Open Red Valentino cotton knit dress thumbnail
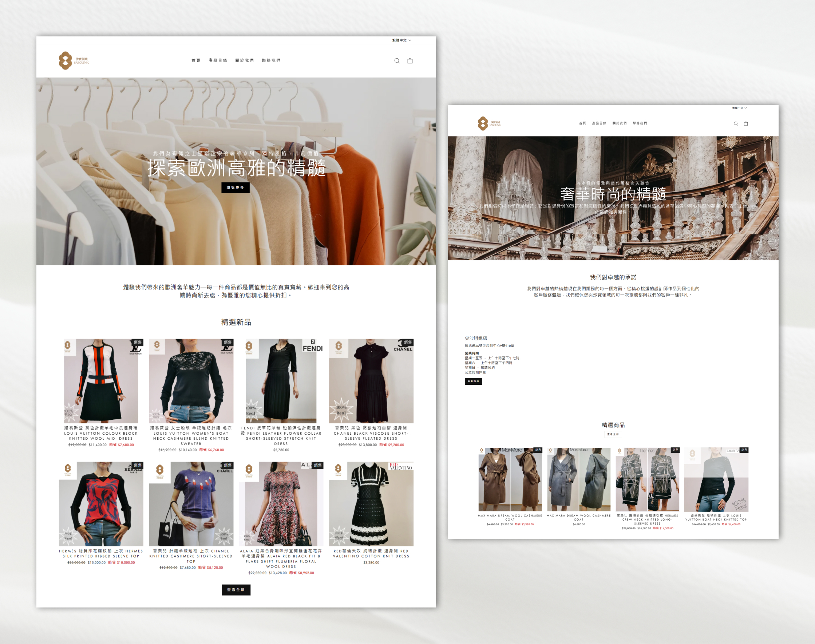 [371, 504]
